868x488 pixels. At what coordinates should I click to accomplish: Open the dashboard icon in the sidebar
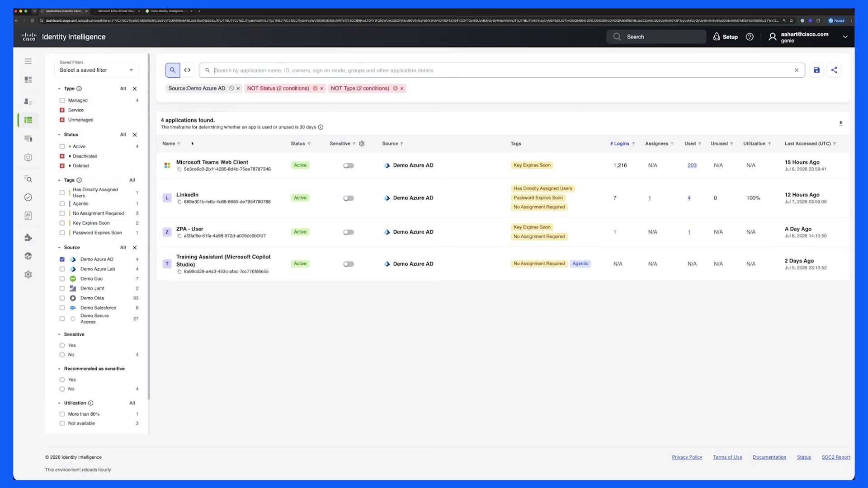28,80
